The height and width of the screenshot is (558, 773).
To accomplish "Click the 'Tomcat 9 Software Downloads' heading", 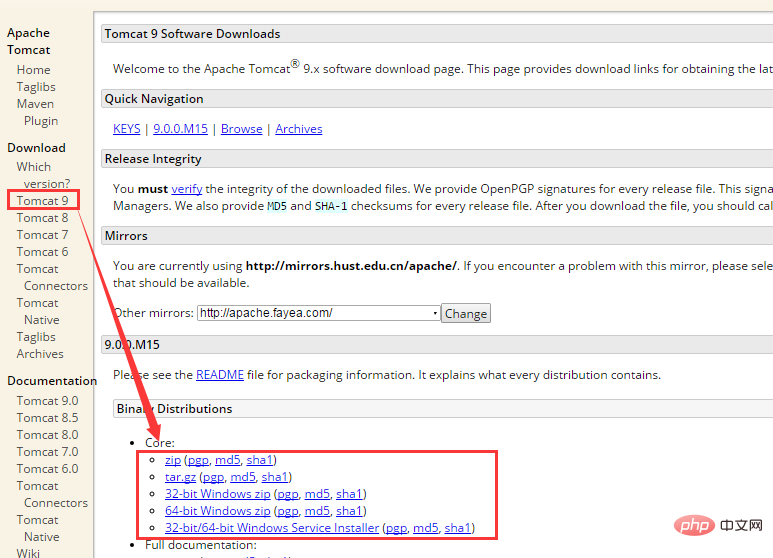I will (x=192, y=34).
